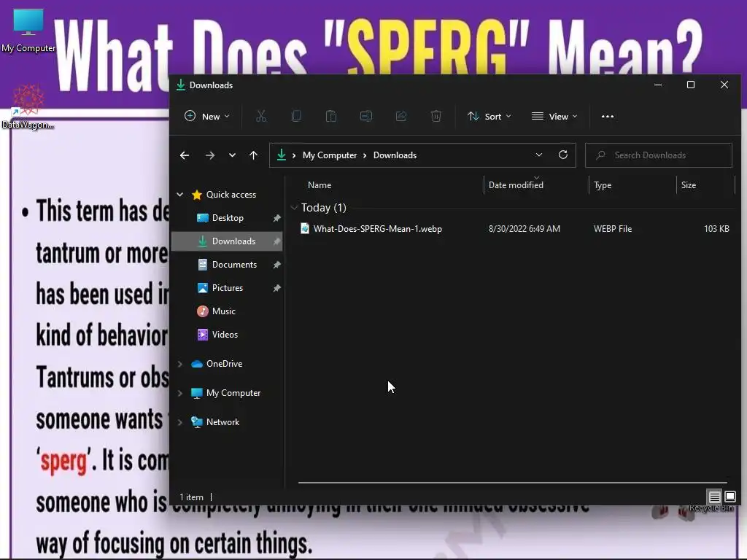The image size is (747, 560).
Task: Click the horizontal scrollbar in file list
Action: 512,483
